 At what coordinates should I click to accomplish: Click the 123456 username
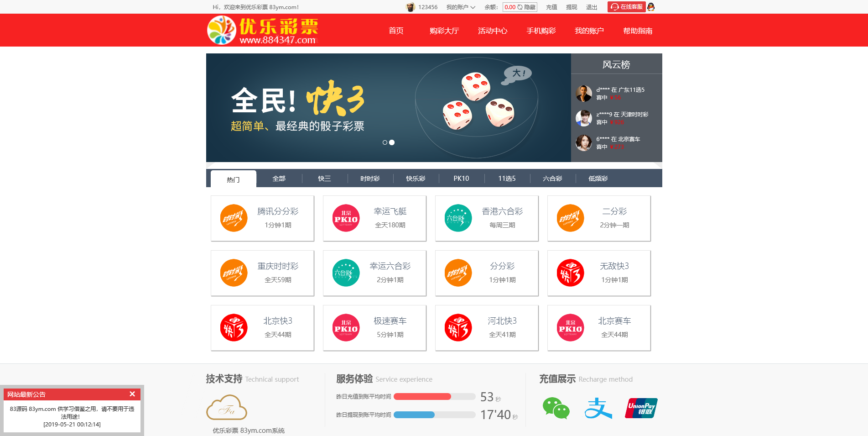pos(428,7)
